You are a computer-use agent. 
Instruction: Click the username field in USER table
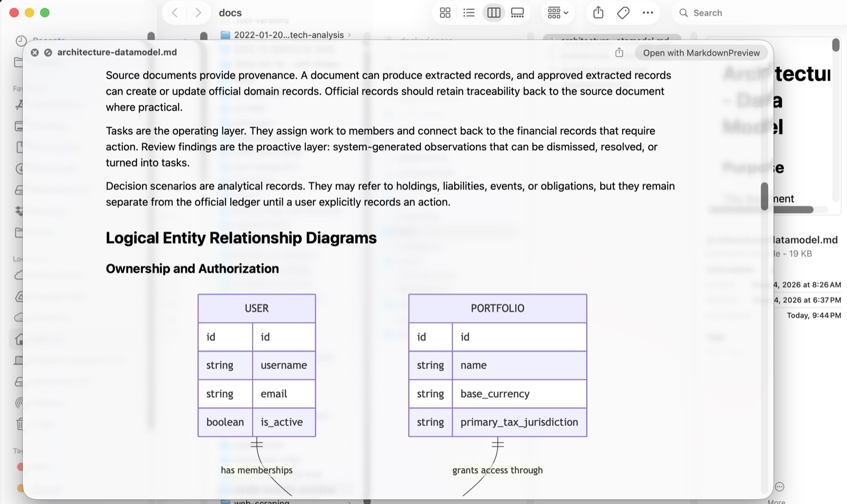pyautogui.click(x=284, y=365)
